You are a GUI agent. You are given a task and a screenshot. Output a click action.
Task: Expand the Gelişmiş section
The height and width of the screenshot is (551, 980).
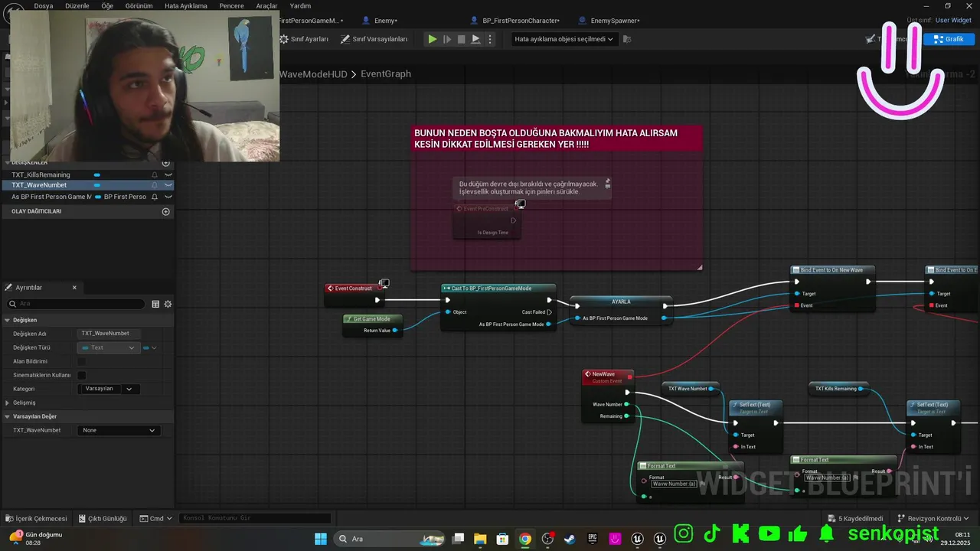tap(8, 403)
